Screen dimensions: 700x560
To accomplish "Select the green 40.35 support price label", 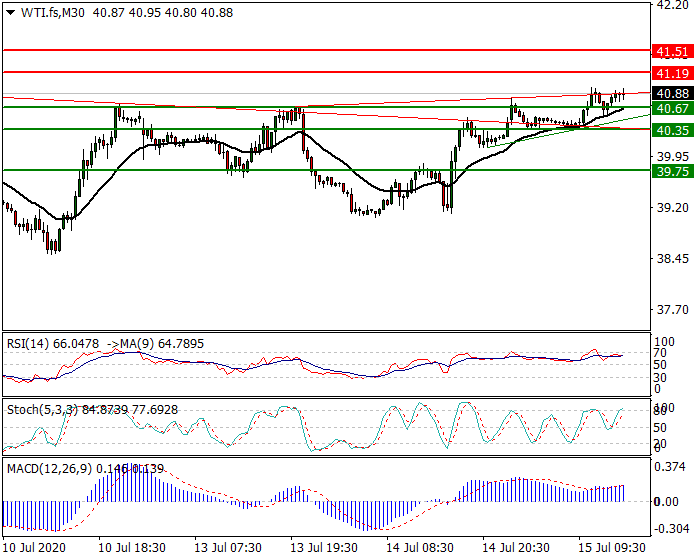I will click(673, 131).
